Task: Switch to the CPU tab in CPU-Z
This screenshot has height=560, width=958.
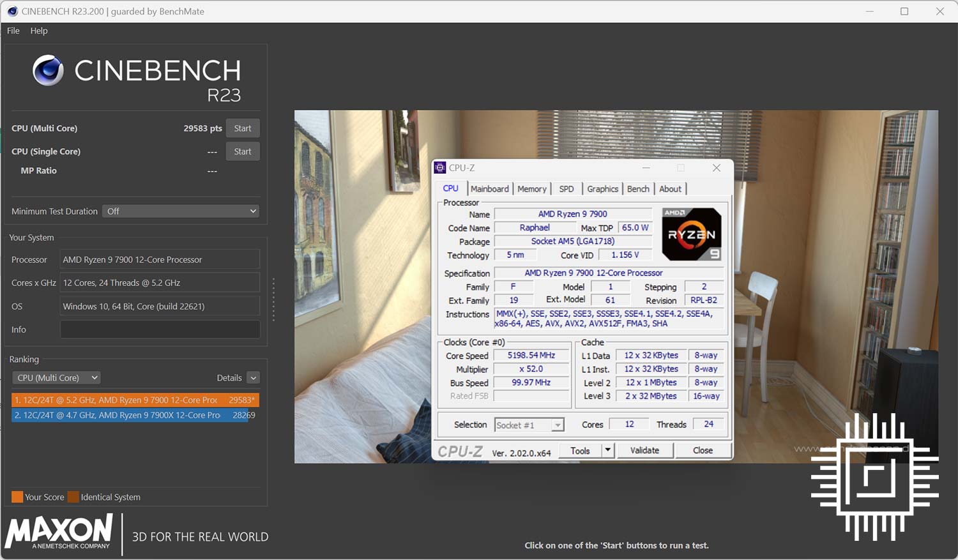Action: coord(451,188)
